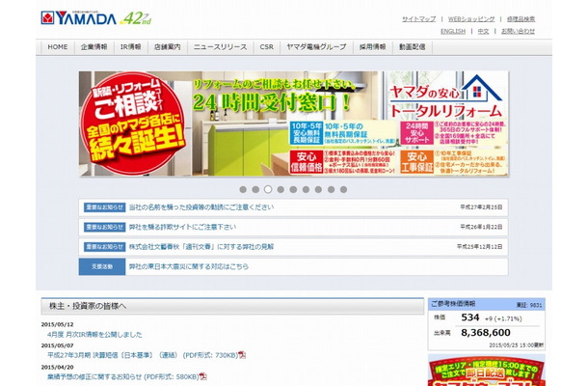Click the 2015/05/07 news date
This screenshot has width=588, height=386.
pos(58,345)
